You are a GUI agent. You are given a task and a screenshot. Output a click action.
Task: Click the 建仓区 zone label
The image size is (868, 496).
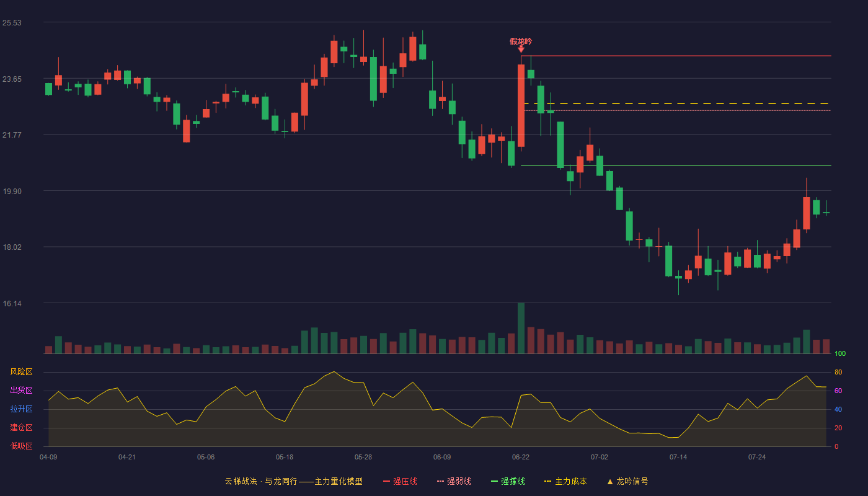(21, 428)
